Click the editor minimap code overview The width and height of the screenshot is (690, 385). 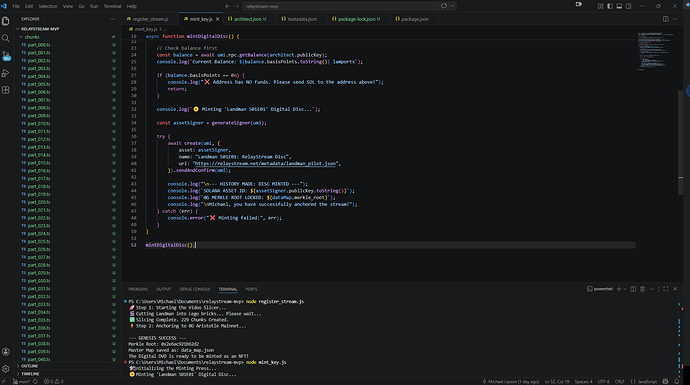(656, 51)
